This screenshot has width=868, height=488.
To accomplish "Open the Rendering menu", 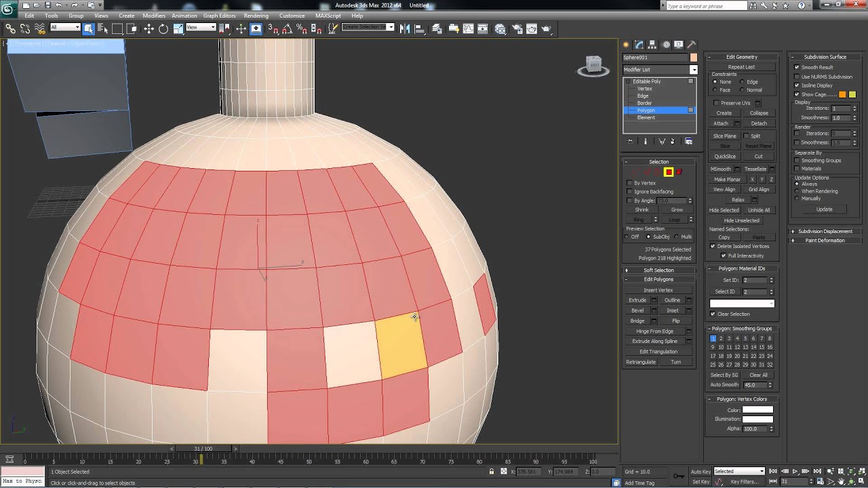I will coord(256,16).
